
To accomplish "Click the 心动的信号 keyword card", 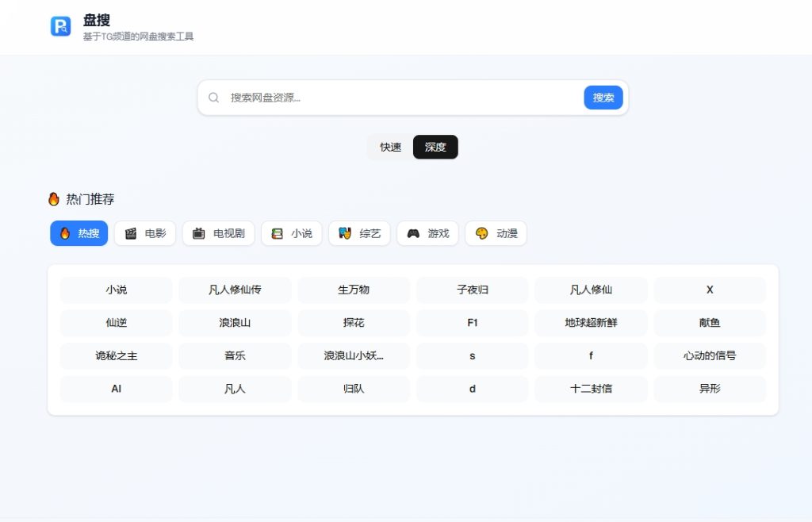I will [x=710, y=355].
